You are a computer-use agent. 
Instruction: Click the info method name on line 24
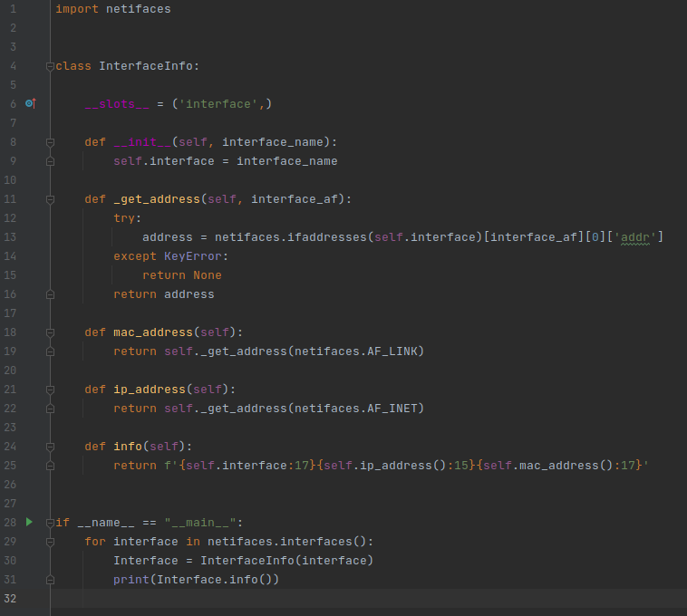tap(128, 446)
